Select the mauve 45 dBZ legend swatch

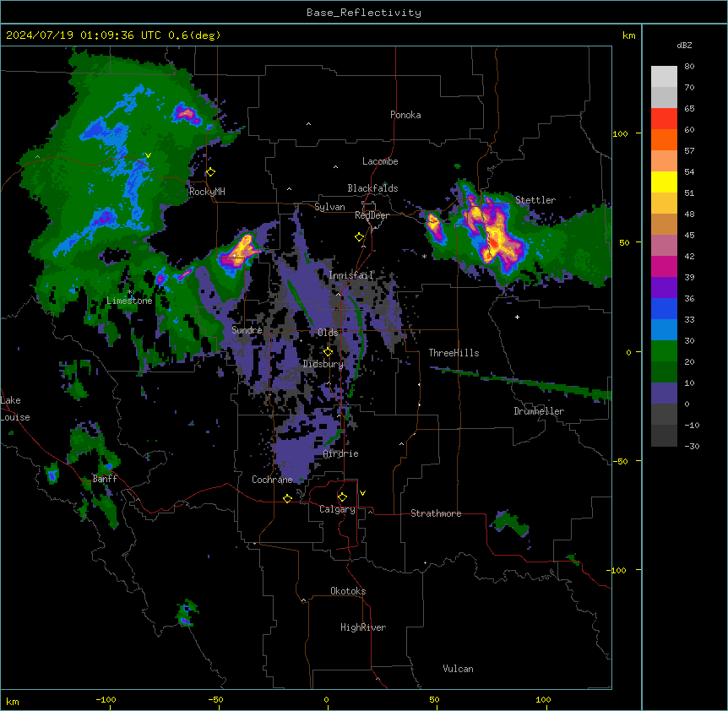[x=664, y=246]
